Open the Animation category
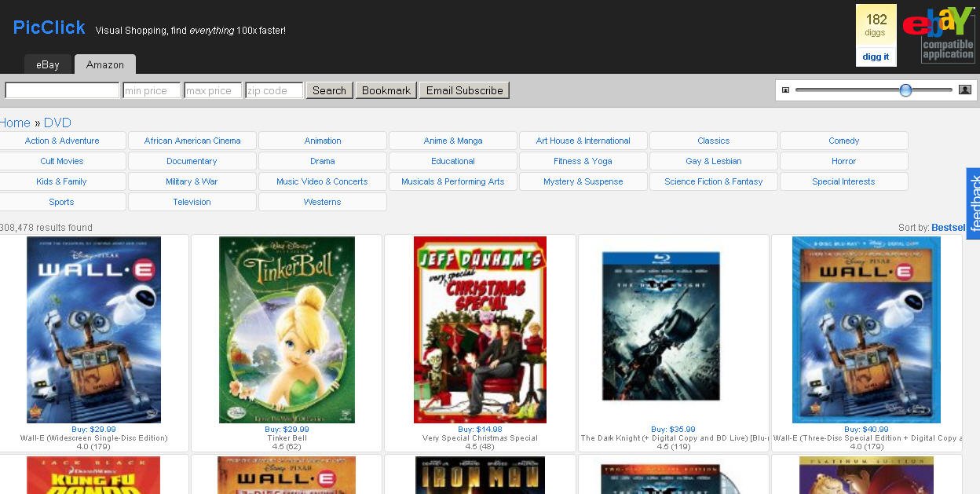 point(323,141)
